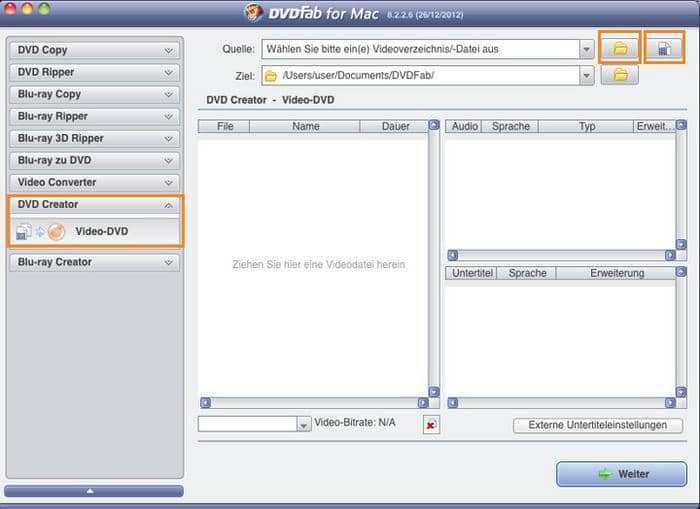Click left arrow of audio list scrollbar
Screen dimensions: 700x509
click(453, 255)
